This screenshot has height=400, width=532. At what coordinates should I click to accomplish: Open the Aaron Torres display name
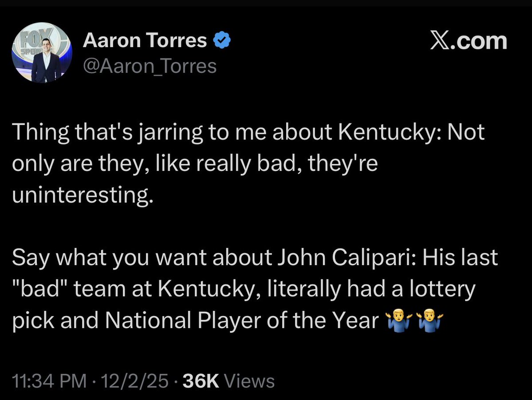coord(145,40)
